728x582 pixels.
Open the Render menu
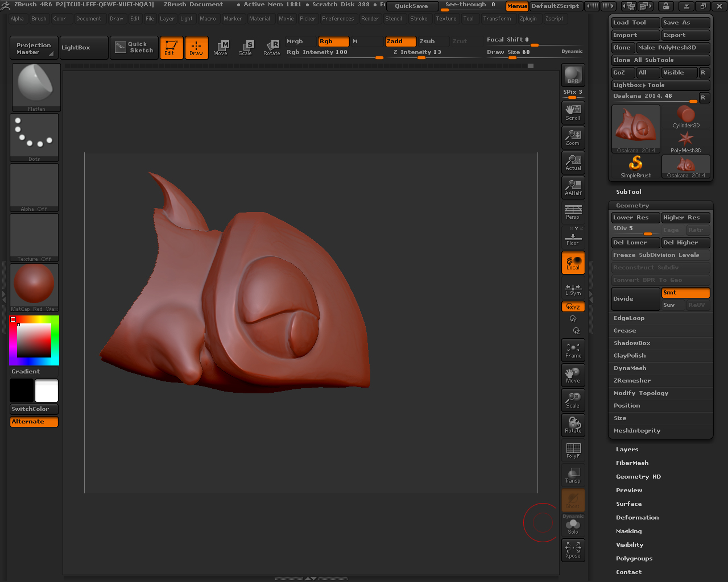pos(370,19)
